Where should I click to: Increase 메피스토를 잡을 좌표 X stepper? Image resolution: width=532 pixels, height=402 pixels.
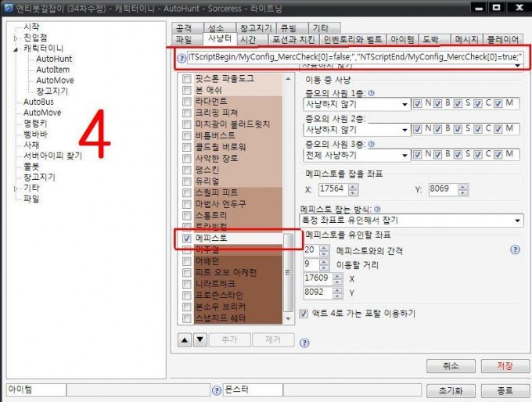coord(353,187)
